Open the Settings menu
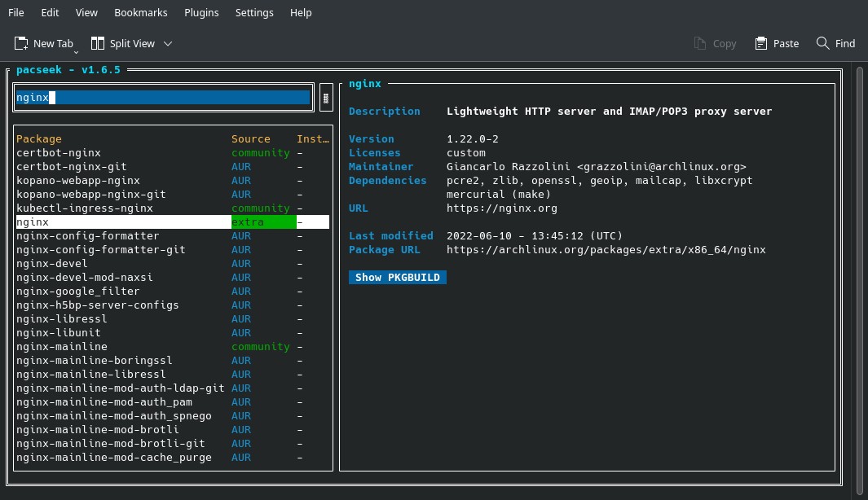Viewport: 868px width, 500px height. click(254, 13)
